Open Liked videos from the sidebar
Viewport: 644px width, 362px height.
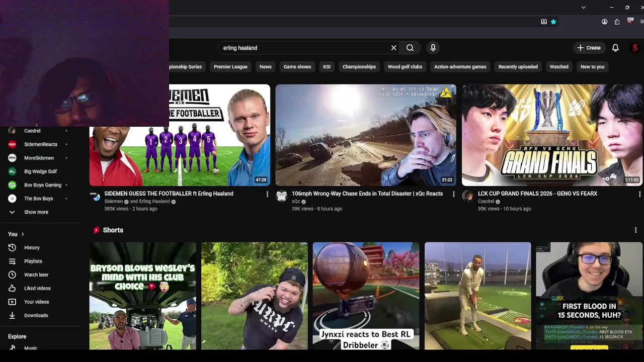point(40,289)
